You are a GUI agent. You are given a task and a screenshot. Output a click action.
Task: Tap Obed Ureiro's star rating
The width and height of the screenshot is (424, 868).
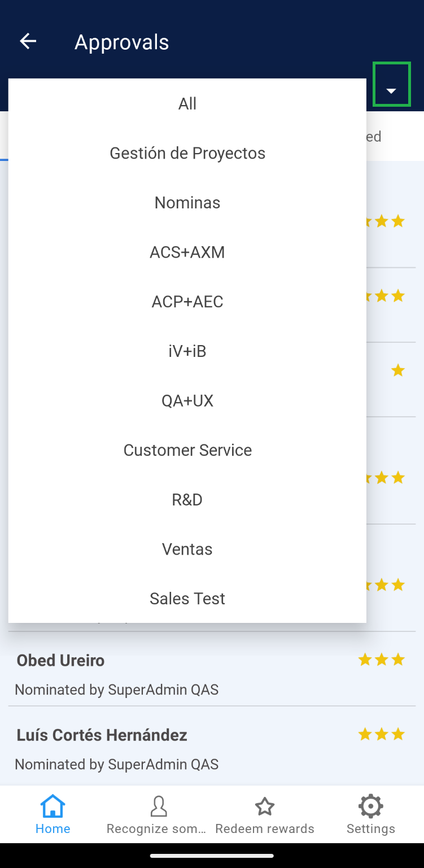coord(382,660)
